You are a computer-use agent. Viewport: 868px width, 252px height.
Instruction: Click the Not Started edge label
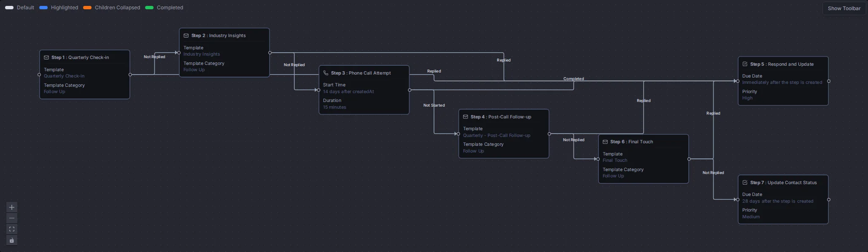click(434, 105)
